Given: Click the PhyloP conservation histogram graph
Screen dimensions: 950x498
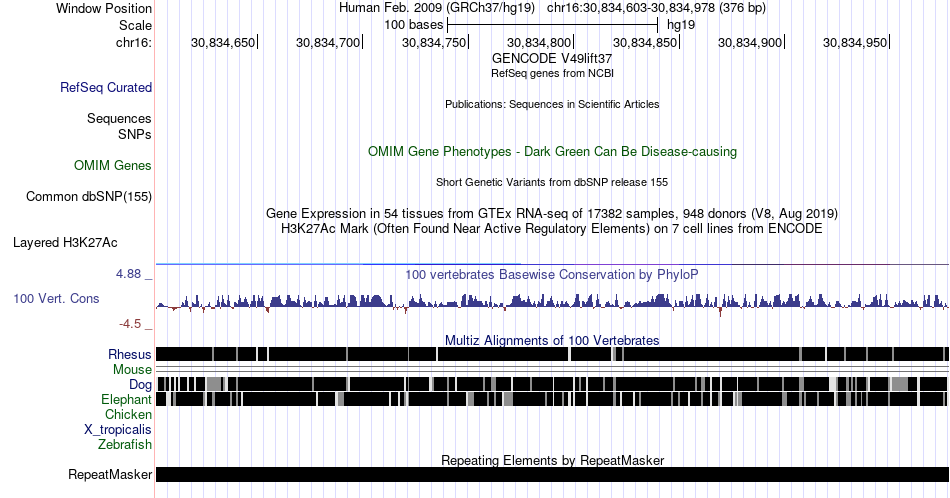Looking at the screenshot, I should click(552, 303).
